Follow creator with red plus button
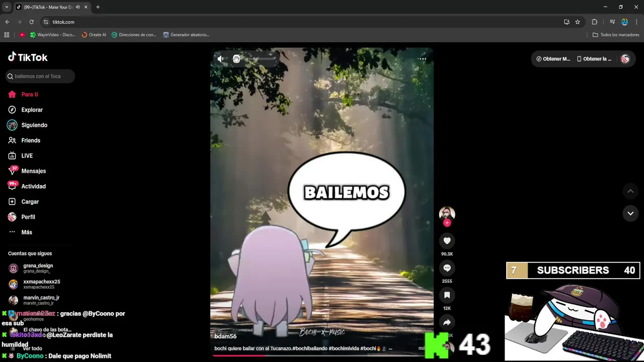This screenshot has height=362, width=644. pyautogui.click(x=447, y=223)
